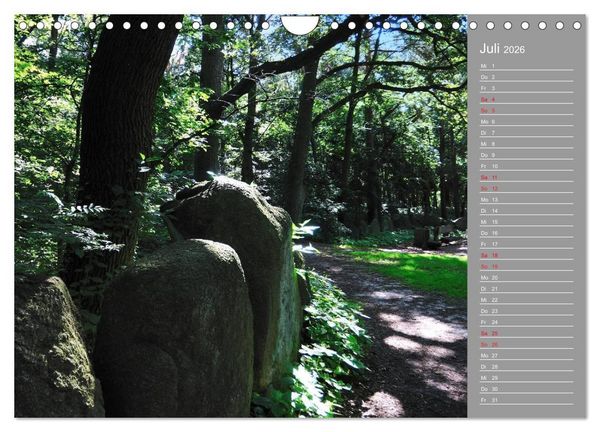600x432 pixels.
Task: Select the So 12 date row
Action: click(527, 189)
